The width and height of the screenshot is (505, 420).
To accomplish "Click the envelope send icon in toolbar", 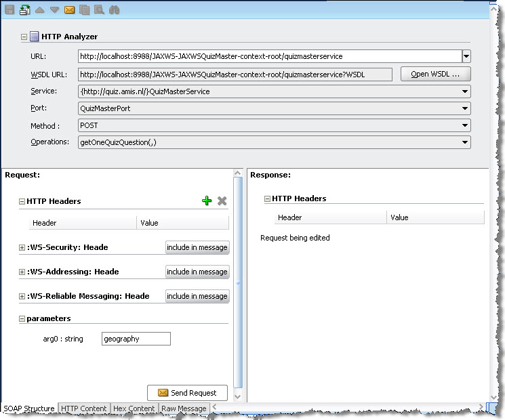I will coord(70,9).
